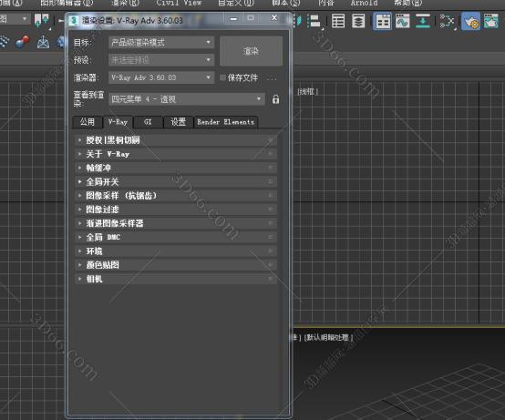Open the 渲染(R) rendering menu

(x=125, y=3)
